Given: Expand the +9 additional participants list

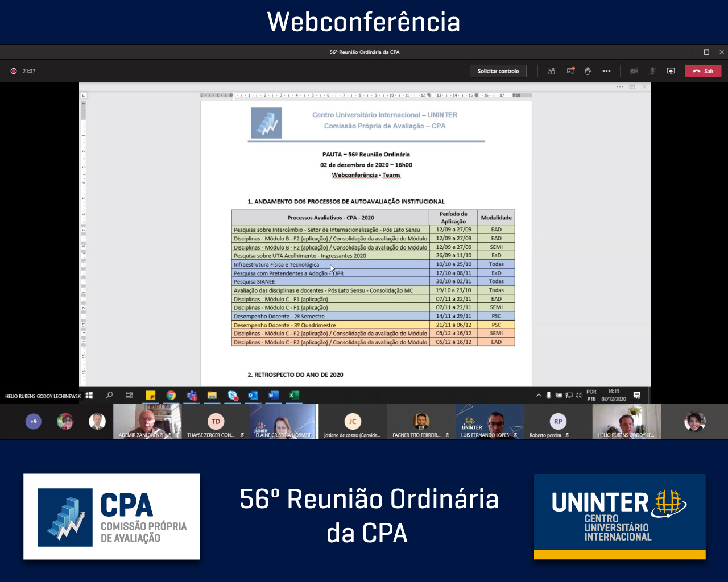Looking at the screenshot, I should [34, 421].
